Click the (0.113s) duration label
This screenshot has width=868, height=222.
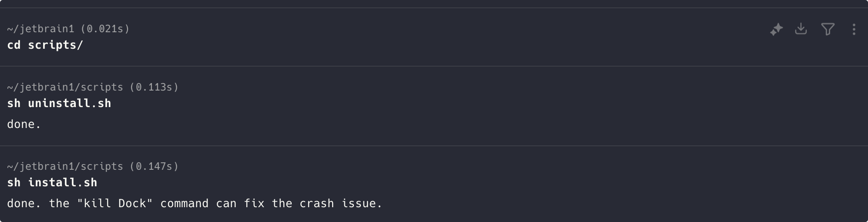[154, 87]
